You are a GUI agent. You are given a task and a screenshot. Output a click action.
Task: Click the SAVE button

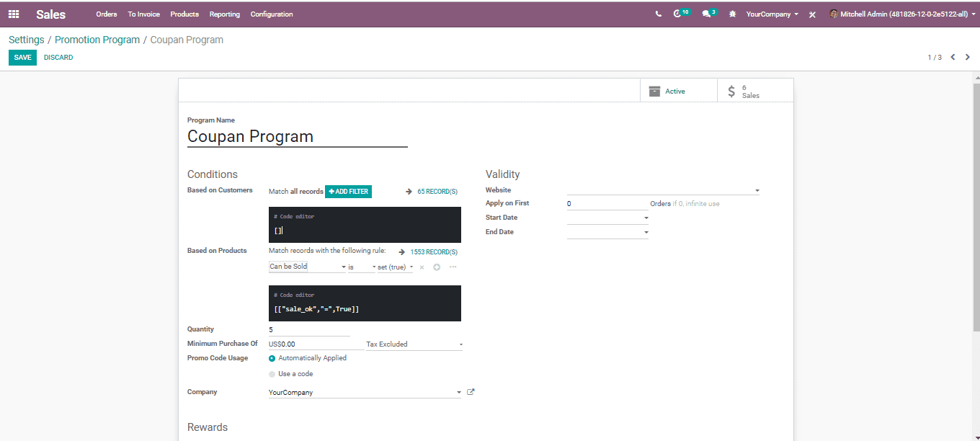click(22, 58)
